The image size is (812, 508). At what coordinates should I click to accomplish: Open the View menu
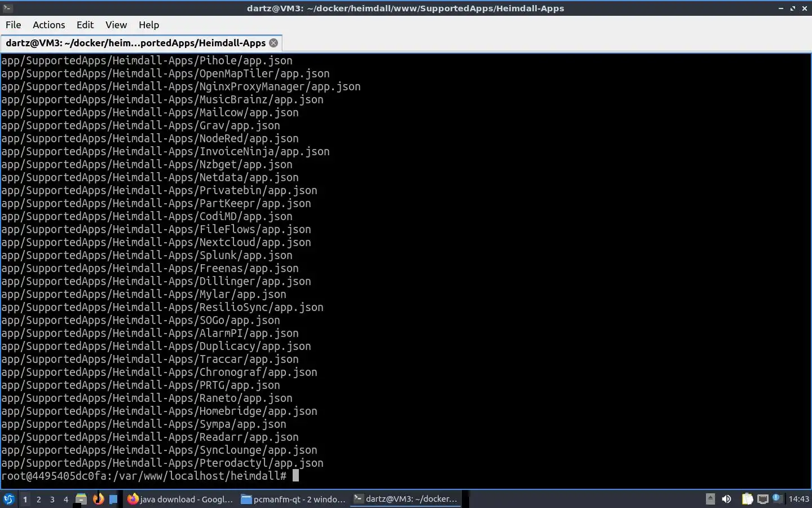(116, 25)
